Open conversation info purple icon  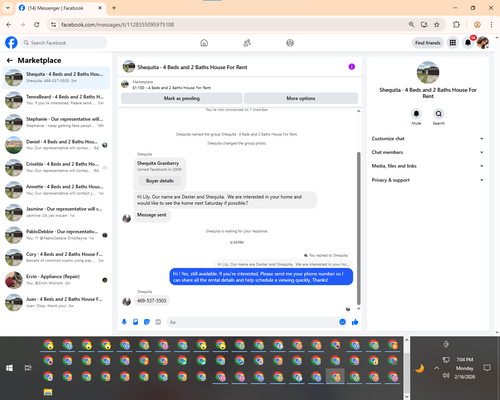tap(352, 67)
